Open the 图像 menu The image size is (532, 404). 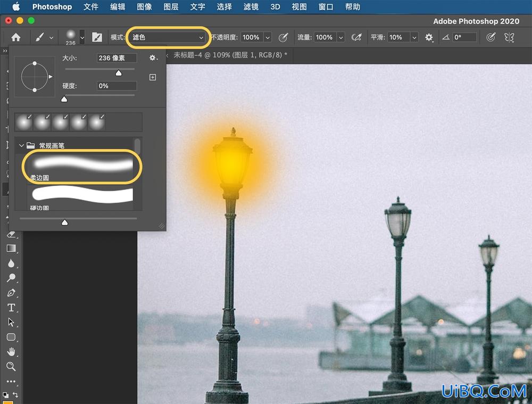click(x=144, y=7)
